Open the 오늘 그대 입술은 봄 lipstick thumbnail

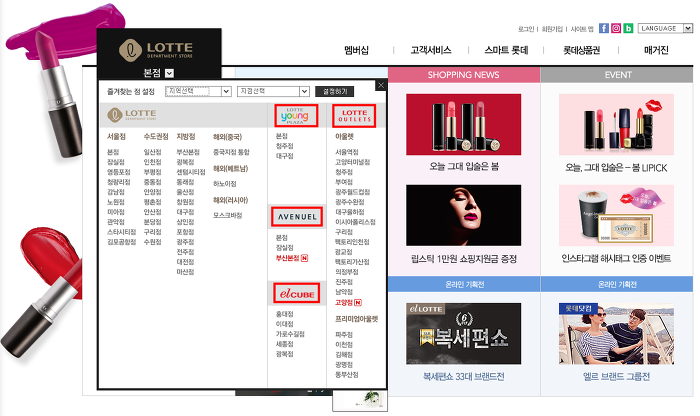pyautogui.click(x=463, y=125)
